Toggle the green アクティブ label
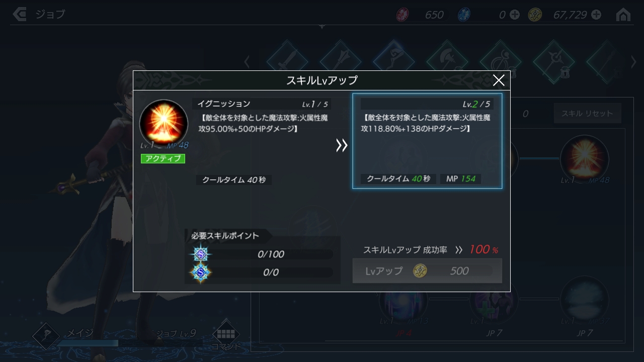The image size is (644, 362). point(163,158)
